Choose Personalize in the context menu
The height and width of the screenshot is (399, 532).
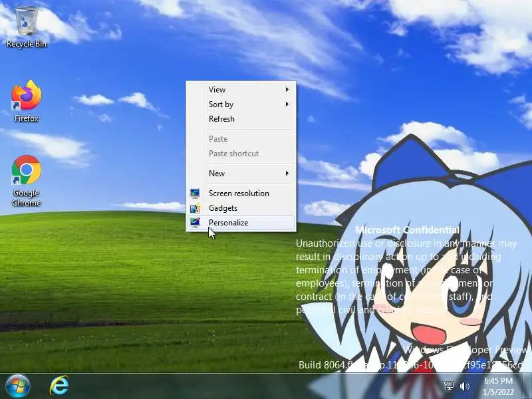coord(241,223)
